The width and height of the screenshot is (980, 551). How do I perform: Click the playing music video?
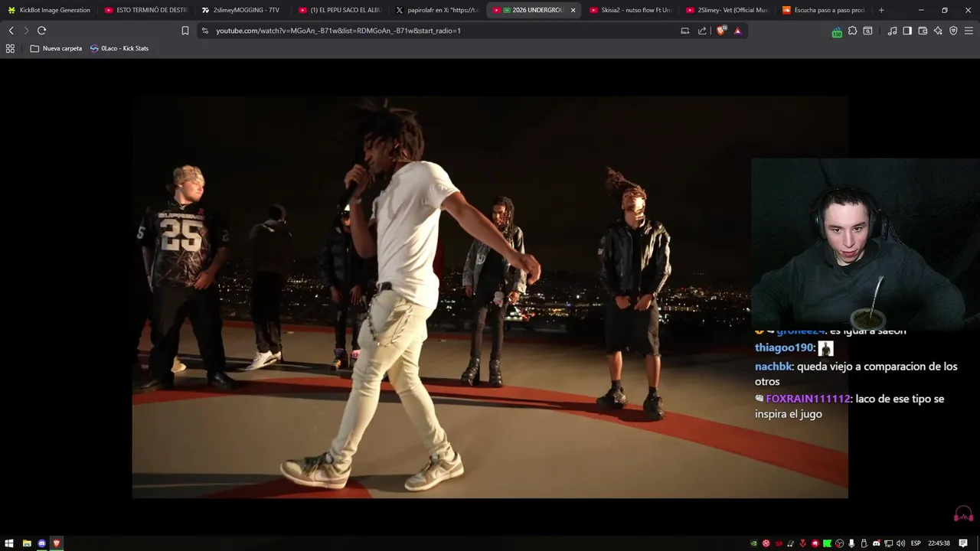coord(490,297)
